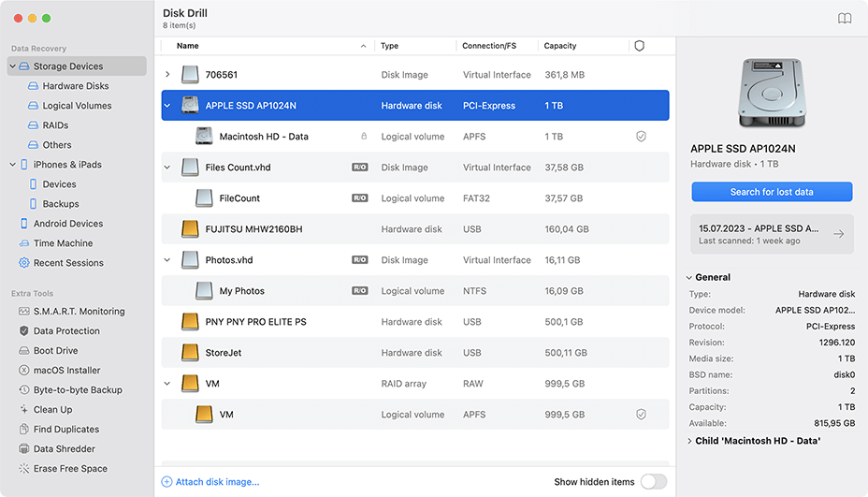Expand Child 'Macintosh HD - Data' section
The width and height of the screenshot is (868, 497).
coord(689,441)
